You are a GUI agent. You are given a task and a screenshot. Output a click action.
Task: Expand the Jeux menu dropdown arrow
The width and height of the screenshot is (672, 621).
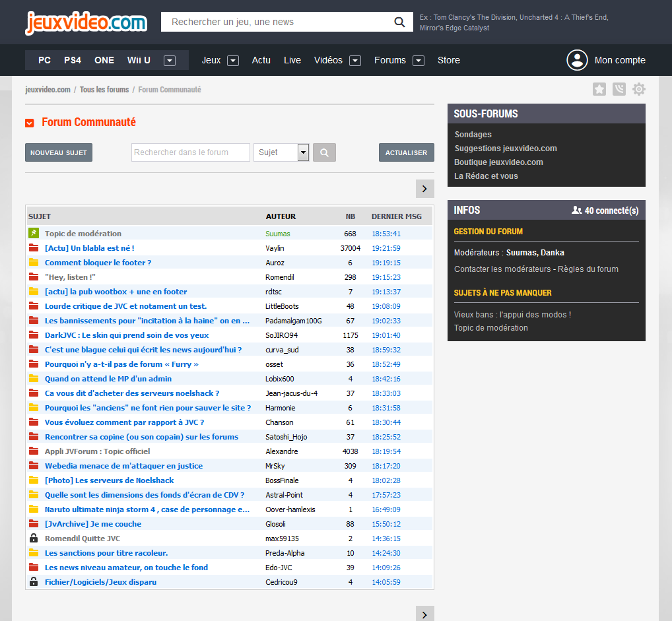pos(233,61)
